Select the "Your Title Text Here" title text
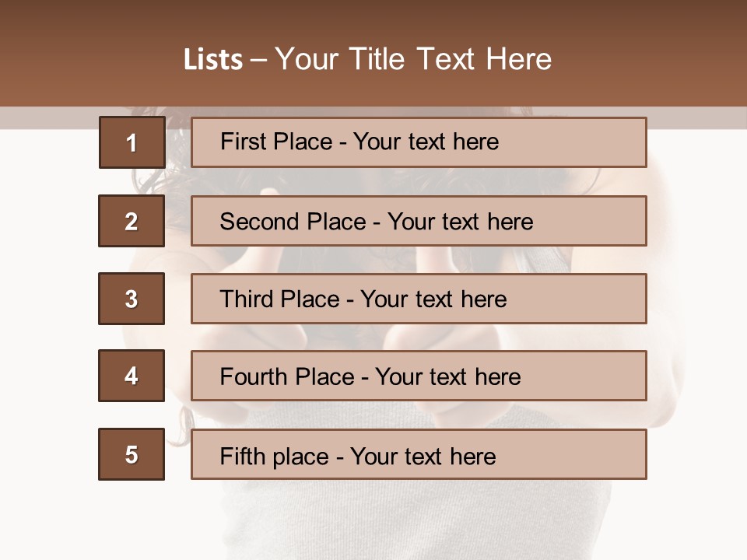Image resolution: width=747 pixels, height=560 pixels. pos(413,60)
